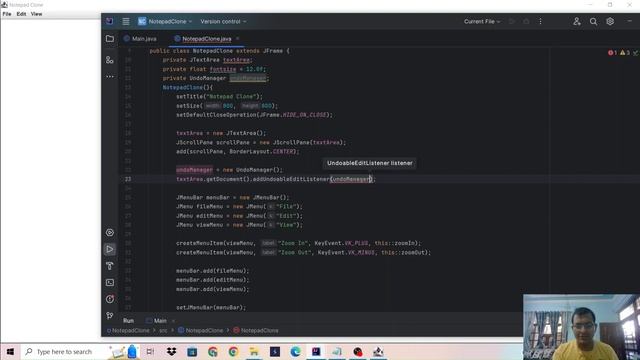This screenshot has width=640, height=360.
Task: Open File menu in Notepad Clone window
Action: tap(7, 14)
